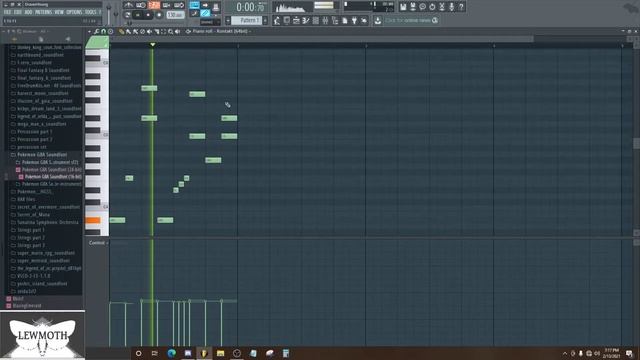Click the render/export audio icon
This screenshot has width=640, height=360.
(413, 7)
